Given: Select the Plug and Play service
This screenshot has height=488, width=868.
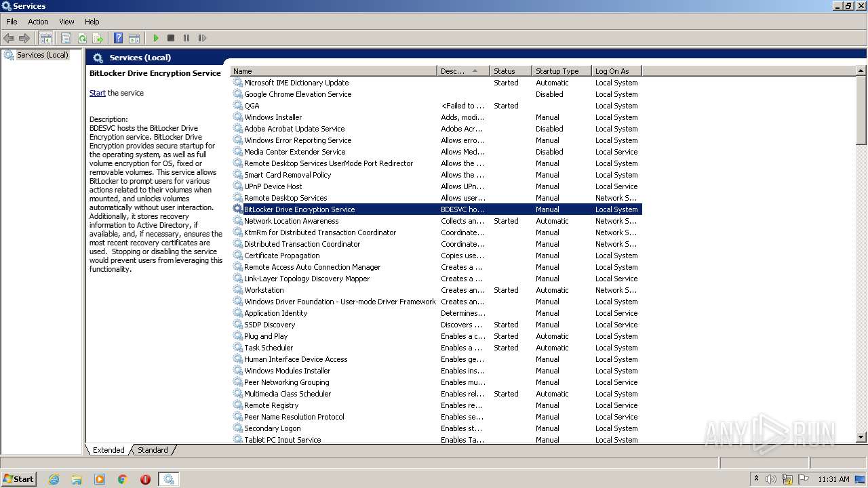Looking at the screenshot, I should coord(436,336).
